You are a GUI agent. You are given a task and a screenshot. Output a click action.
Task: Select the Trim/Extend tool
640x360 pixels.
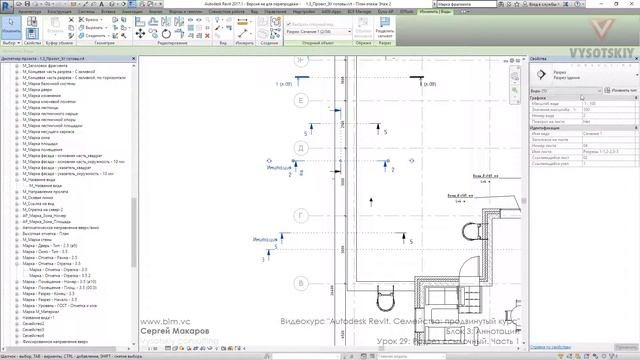coord(179,33)
